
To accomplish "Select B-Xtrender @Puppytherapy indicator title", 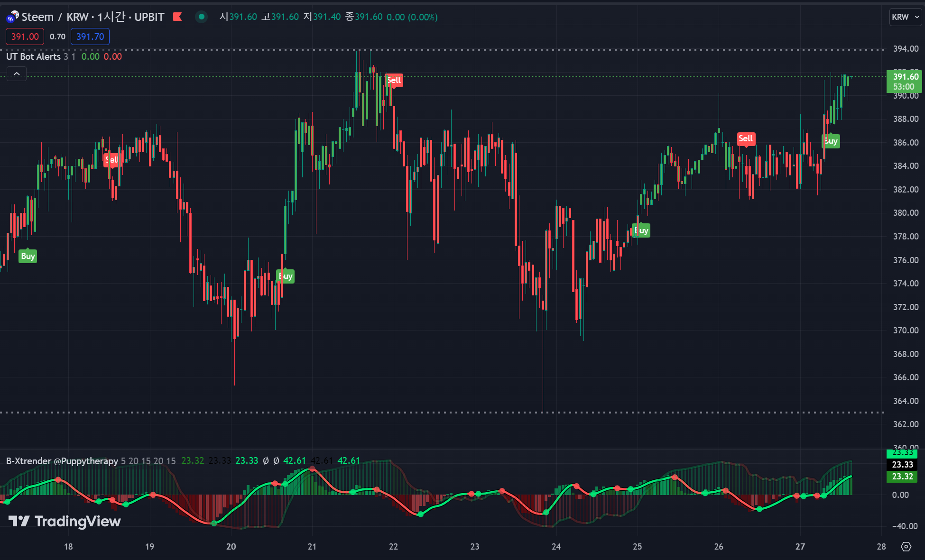I will [x=62, y=461].
